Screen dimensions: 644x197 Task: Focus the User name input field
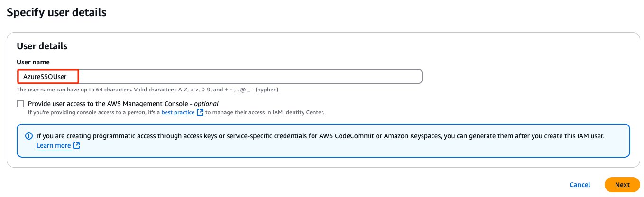click(x=220, y=76)
